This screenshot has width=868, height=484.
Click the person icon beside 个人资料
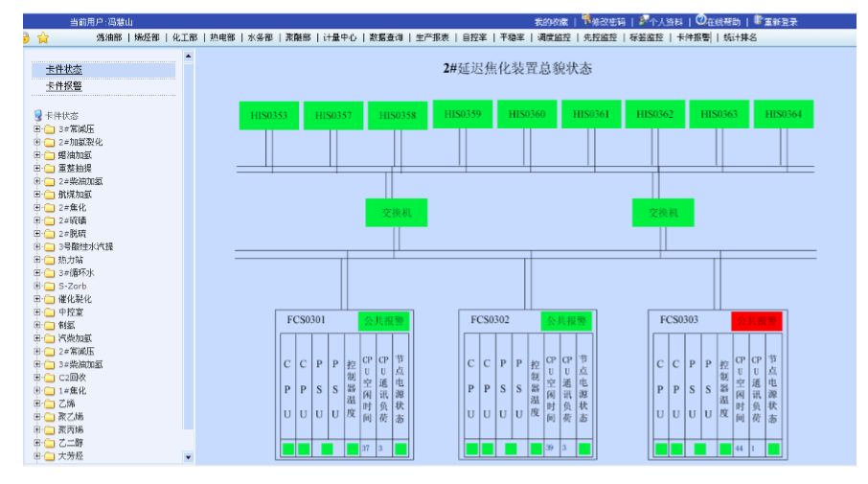coord(643,20)
